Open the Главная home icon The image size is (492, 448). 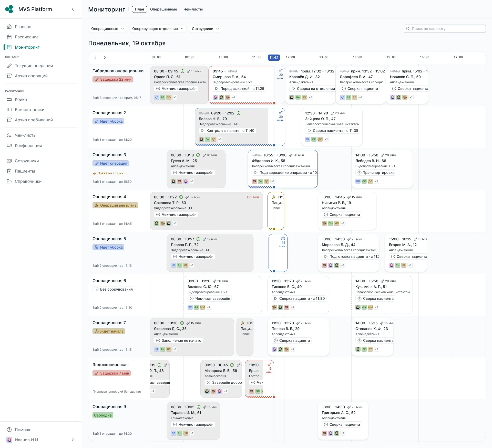tap(9, 27)
